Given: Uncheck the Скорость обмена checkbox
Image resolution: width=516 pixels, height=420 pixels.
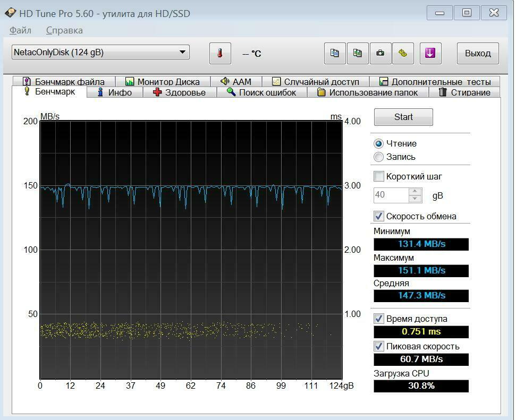Looking at the screenshot, I should pyautogui.click(x=379, y=216).
